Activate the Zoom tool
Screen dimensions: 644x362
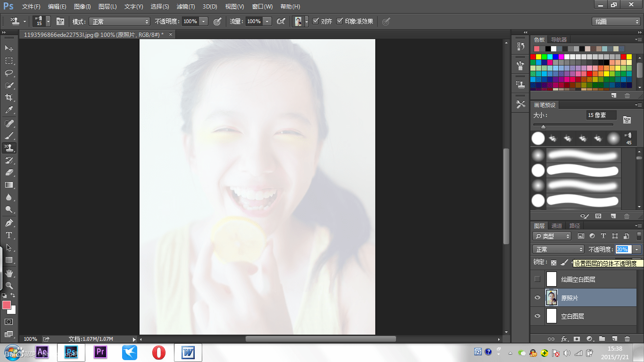[8, 285]
